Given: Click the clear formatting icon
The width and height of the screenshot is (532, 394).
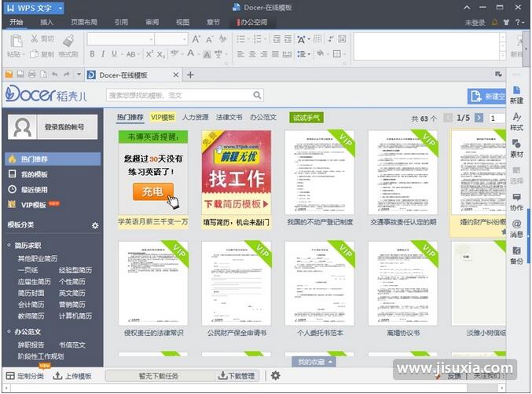Looking at the screenshot, I should pyautogui.click(x=222, y=39).
